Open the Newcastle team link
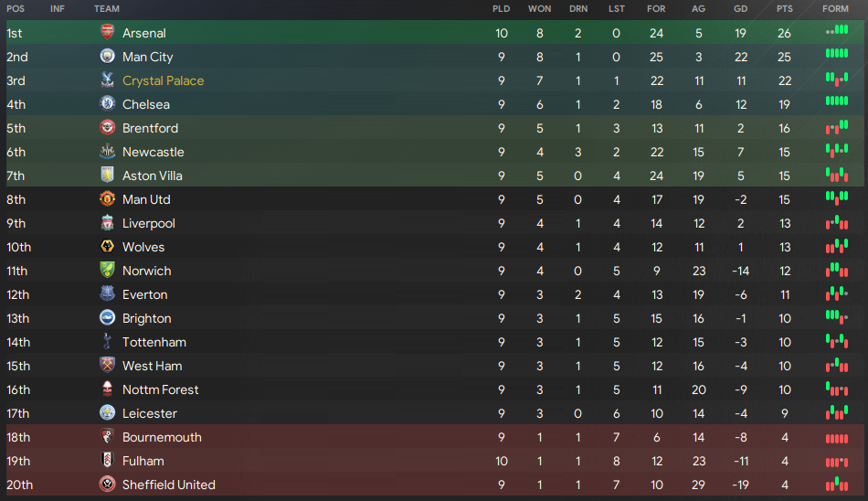Image resolution: width=868 pixels, height=501 pixels. pyautogui.click(x=153, y=152)
